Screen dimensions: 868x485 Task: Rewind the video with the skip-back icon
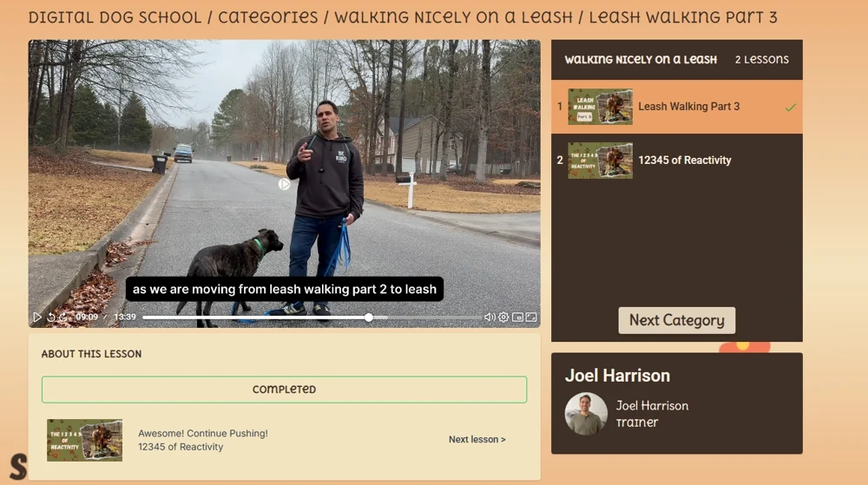(x=51, y=317)
